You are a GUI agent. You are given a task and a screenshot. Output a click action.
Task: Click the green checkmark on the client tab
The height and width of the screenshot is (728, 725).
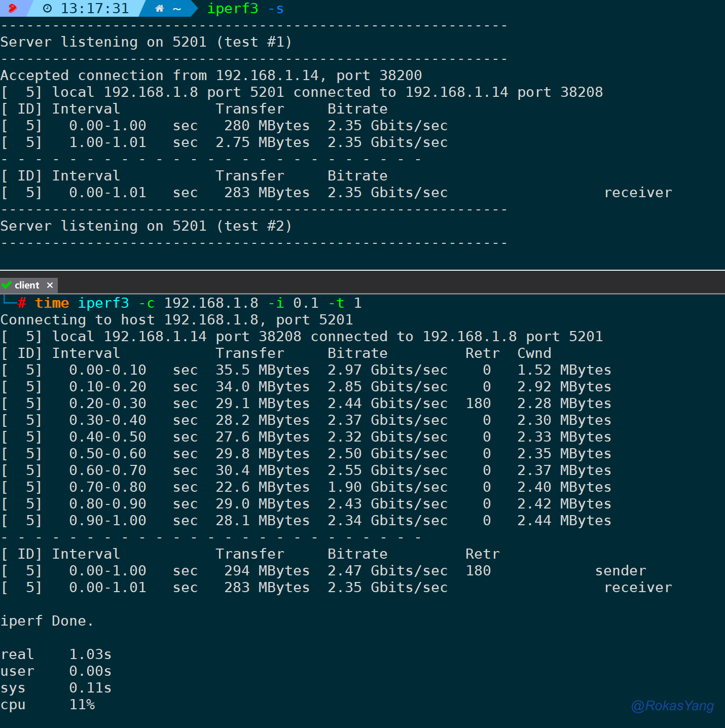(7, 285)
